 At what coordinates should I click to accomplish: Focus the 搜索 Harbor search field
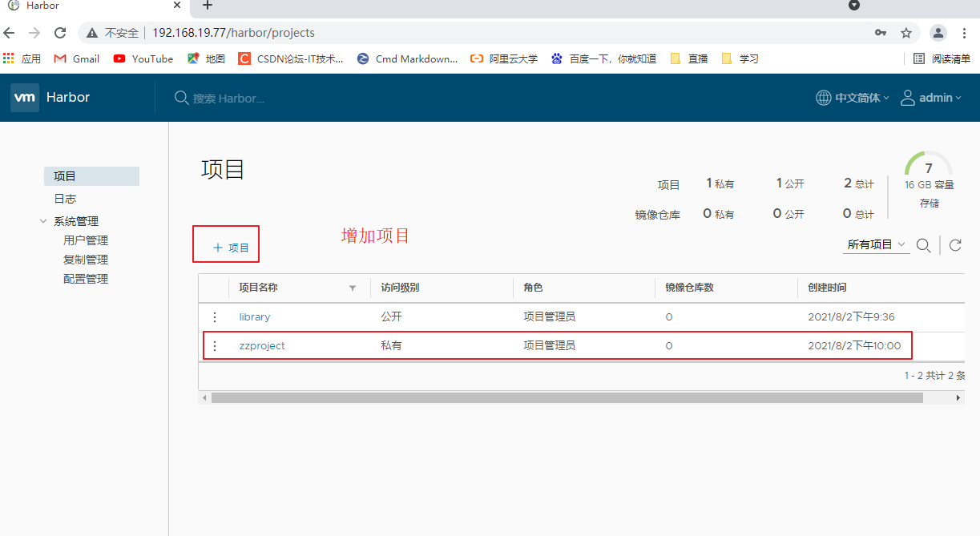coord(228,98)
